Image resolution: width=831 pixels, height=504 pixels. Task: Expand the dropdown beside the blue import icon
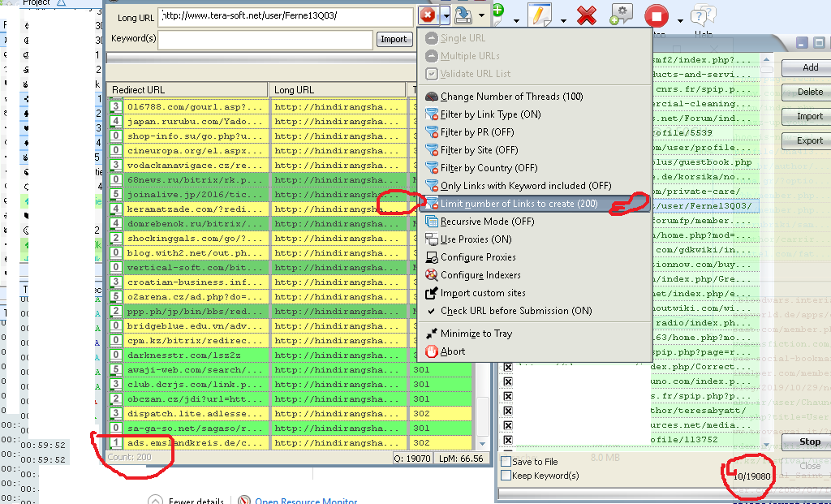pos(481,15)
